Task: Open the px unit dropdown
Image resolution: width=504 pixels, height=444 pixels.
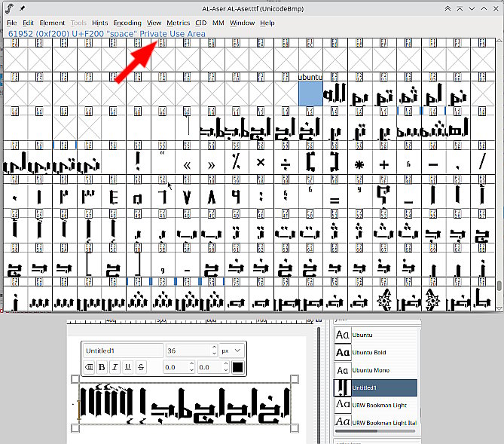Action: pyautogui.click(x=232, y=351)
